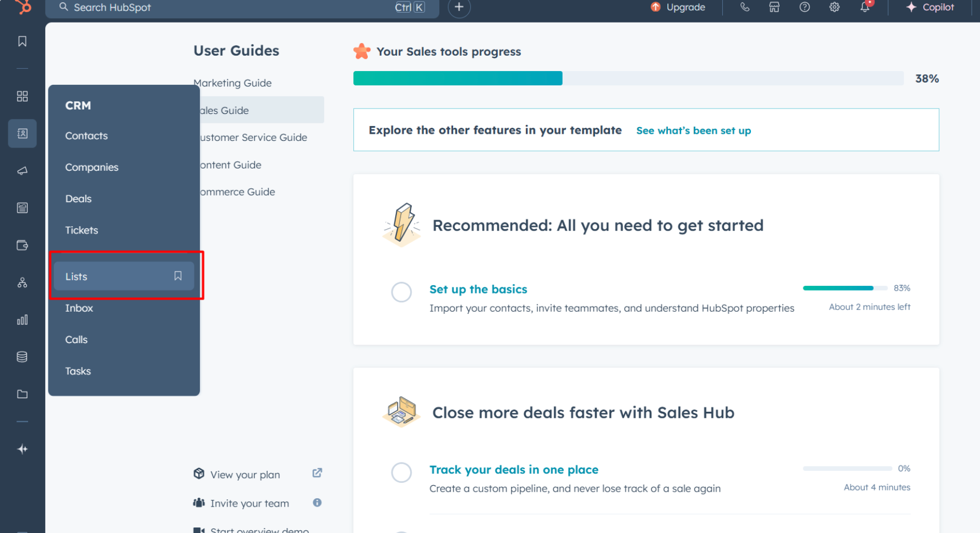Click the box icon beside View your plan
Screen dimensions: 980x533
pyautogui.click(x=199, y=474)
